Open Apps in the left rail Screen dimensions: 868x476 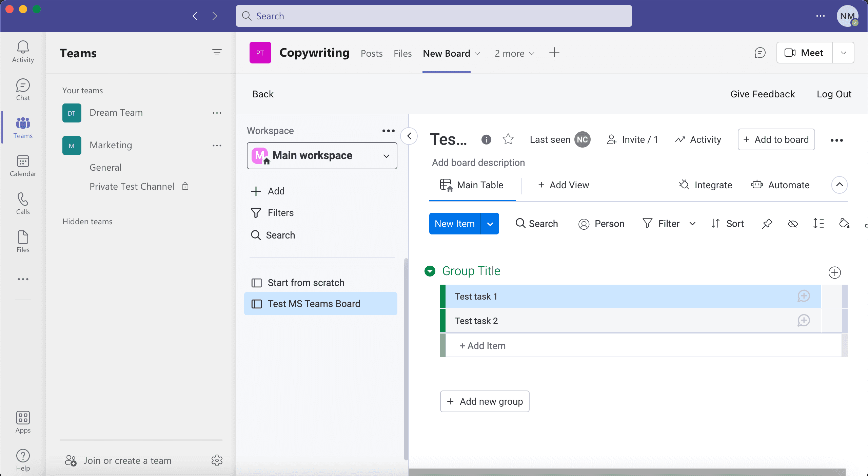[23, 422]
